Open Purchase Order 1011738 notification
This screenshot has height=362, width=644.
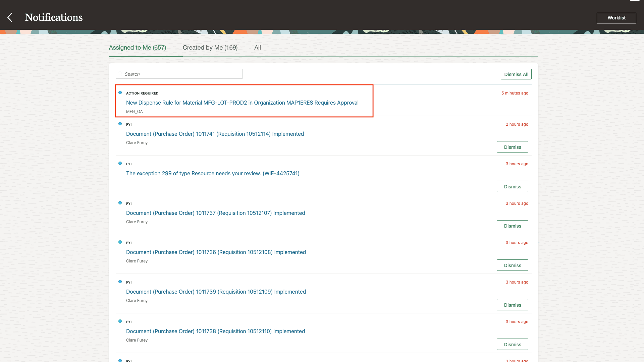pos(216,331)
